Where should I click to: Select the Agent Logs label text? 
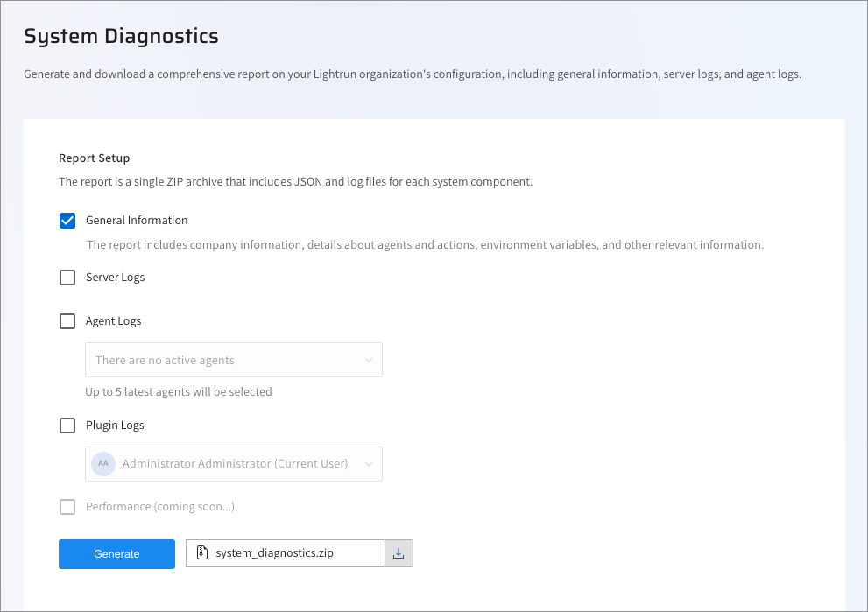tap(113, 321)
